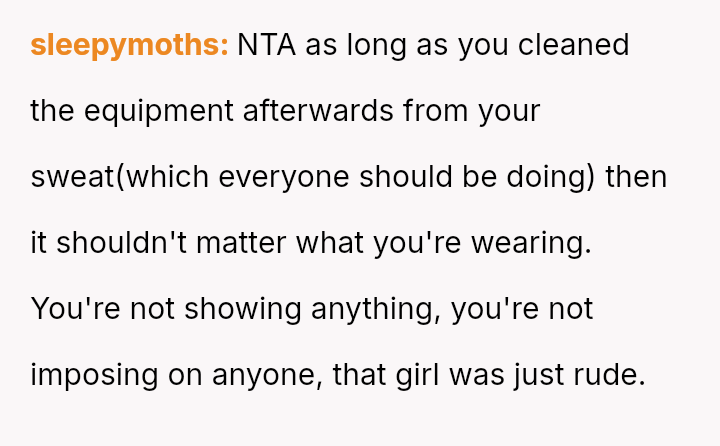Click the word "NTA" after the username
The height and width of the screenshot is (446, 720).
coord(267,46)
